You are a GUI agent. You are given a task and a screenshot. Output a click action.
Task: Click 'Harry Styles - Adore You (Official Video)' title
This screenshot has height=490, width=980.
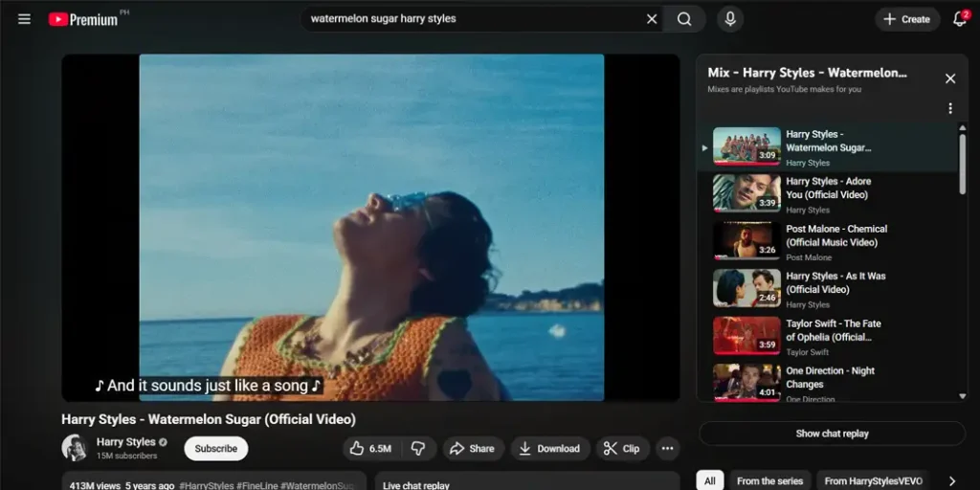tap(828, 189)
